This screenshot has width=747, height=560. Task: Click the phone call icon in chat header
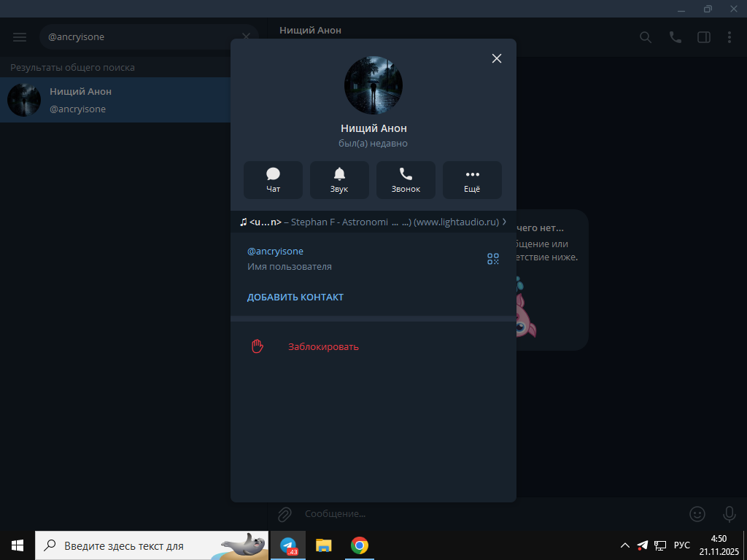click(x=675, y=37)
